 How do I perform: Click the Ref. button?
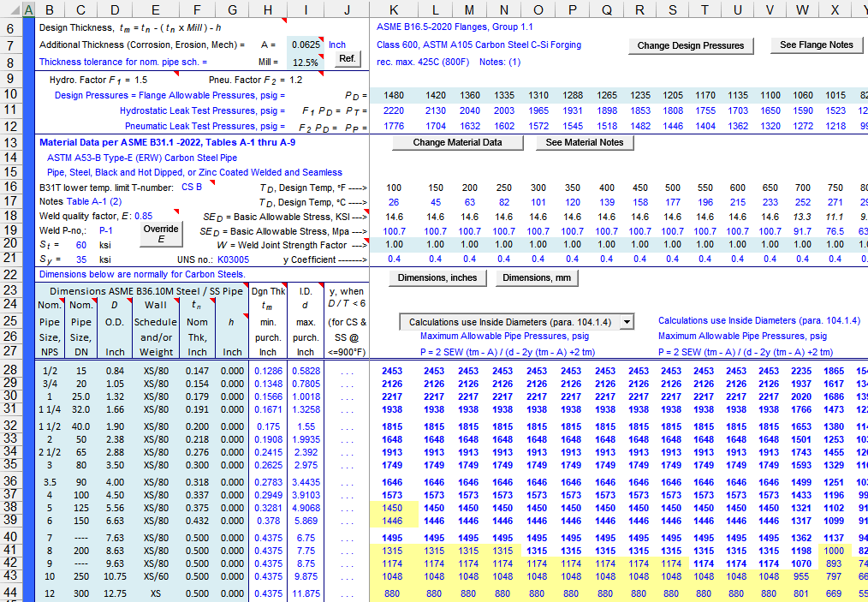(348, 59)
